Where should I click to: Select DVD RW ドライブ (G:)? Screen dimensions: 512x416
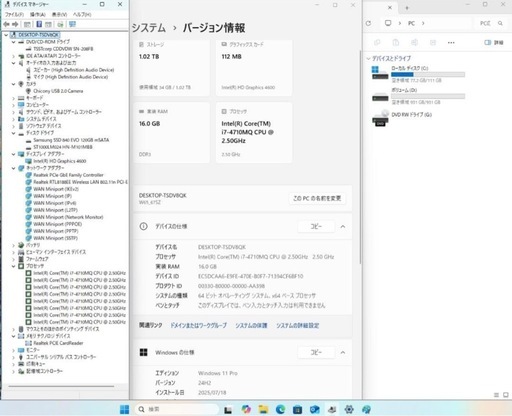[x=402, y=117]
